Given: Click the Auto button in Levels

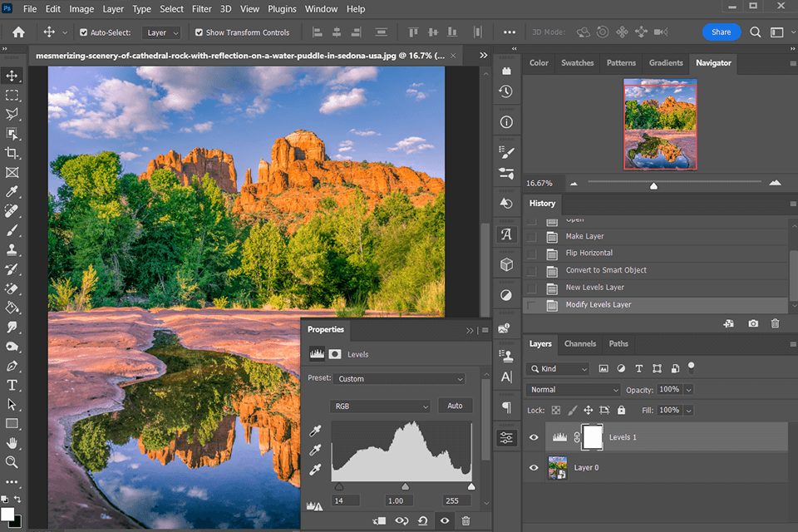Looking at the screenshot, I should point(455,406).
